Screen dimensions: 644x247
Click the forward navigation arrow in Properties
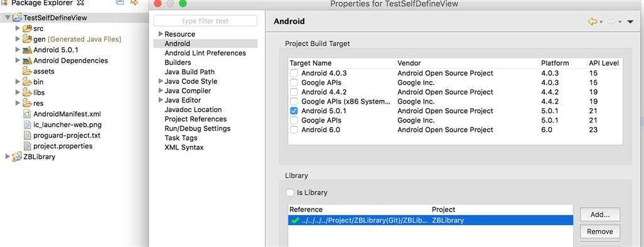tap(611, 21)
